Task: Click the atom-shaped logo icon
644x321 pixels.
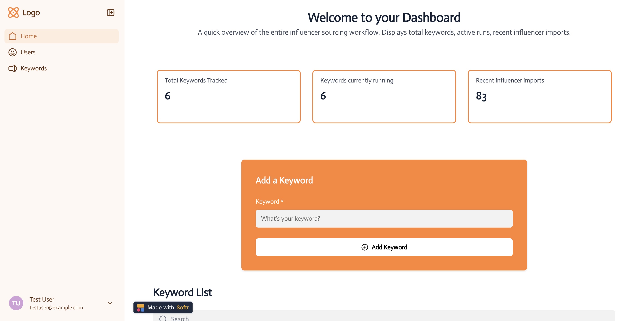Action: click(x=13, y=13)
